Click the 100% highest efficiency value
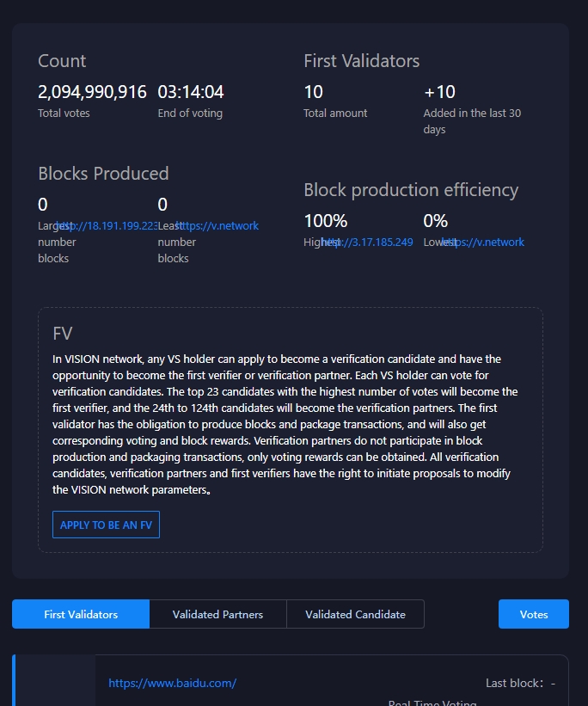The image size is (588, 706). [326, 221]
